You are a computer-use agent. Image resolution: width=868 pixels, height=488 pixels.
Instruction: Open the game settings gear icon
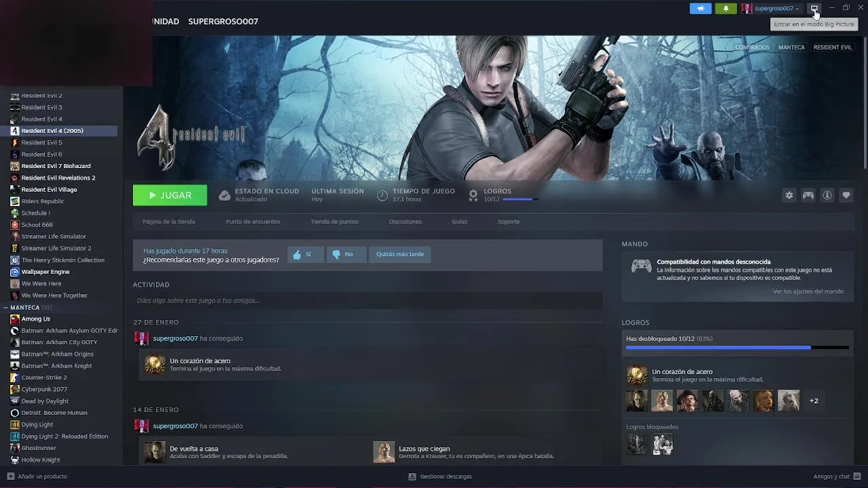coord(789,195)
